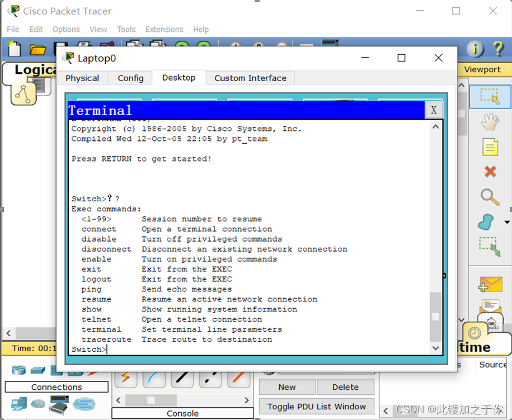The height and width of the screenshot is (420, 512).
Task: Switch to Config tab in Laptop0
Action: click(130, 78)
